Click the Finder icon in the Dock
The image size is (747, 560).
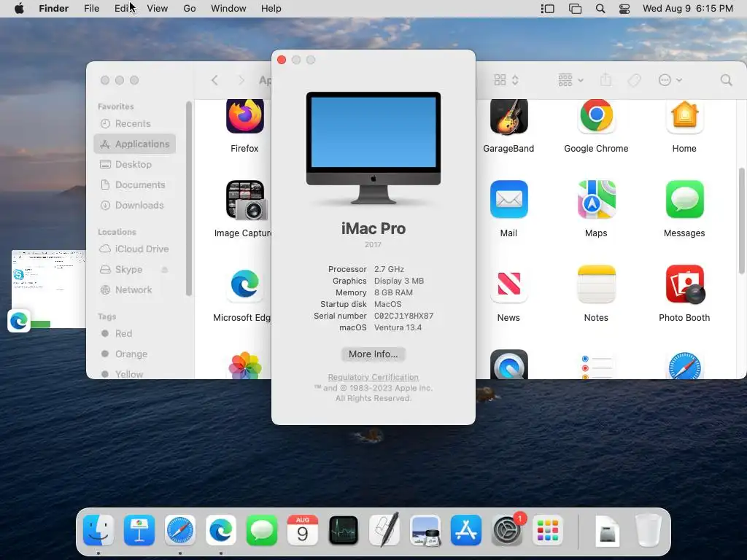tap(98, 530)
